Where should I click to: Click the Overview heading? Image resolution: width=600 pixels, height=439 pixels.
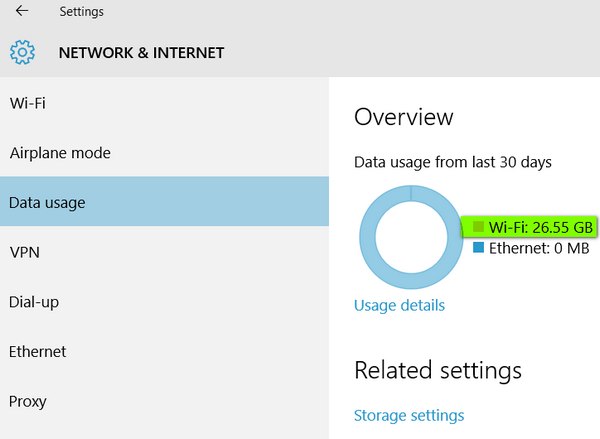[404, 117]
